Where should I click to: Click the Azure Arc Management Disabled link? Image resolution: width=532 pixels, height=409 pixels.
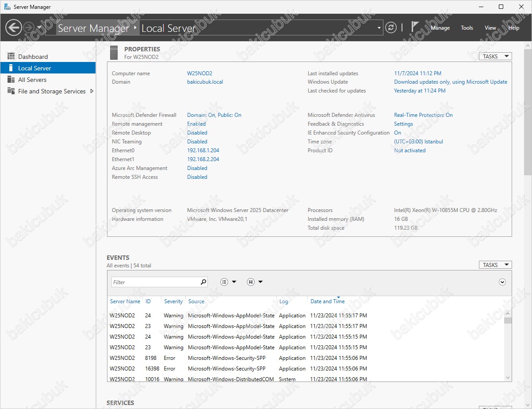(x=197, y=168)
